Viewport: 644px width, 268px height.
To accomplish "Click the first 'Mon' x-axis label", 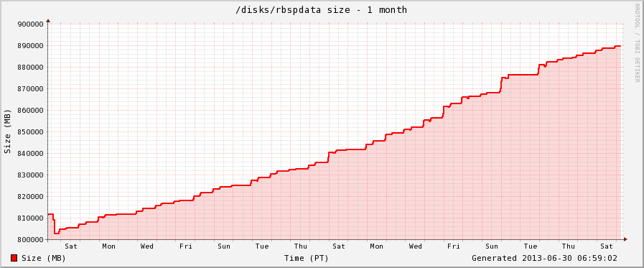I will pos(109,246).
